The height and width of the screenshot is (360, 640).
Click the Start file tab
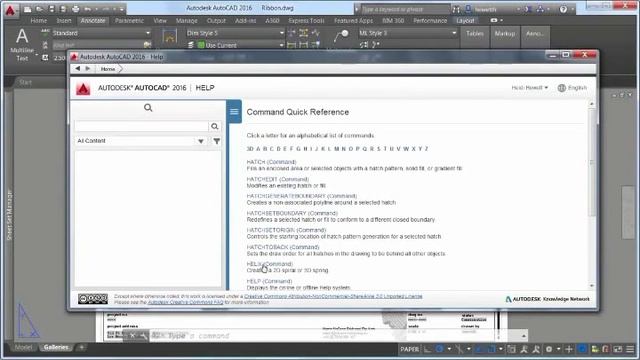pyautogui.click(x=25, y=82)
